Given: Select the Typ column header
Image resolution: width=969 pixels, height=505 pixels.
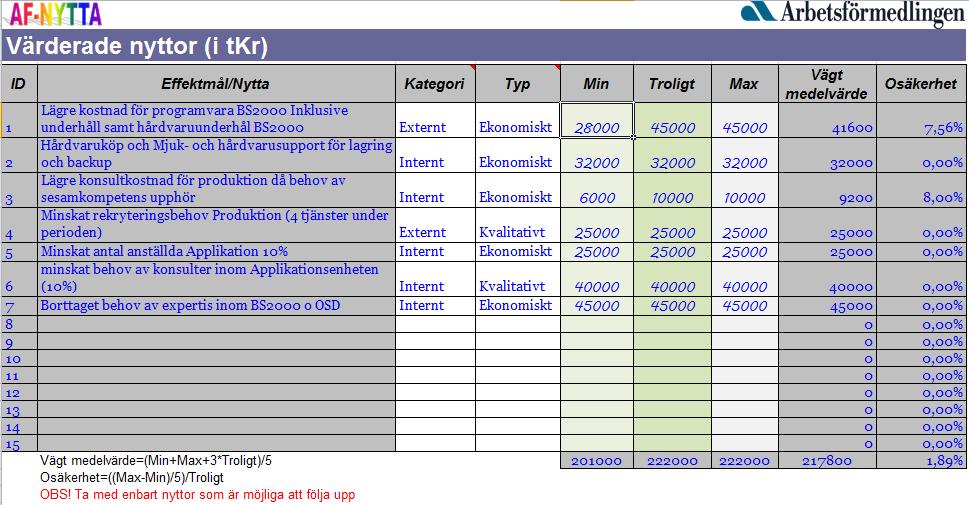Looking at the screenshot, I should pos(518,83).
